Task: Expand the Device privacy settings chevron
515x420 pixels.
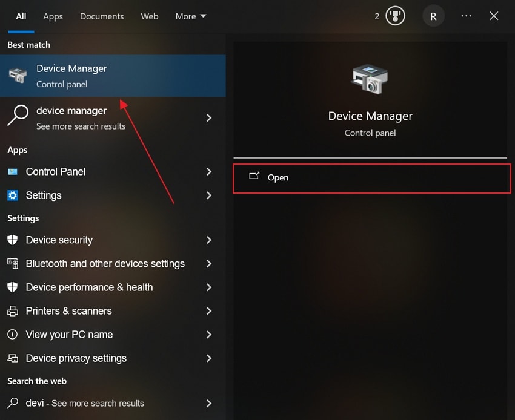Action: 209,358
